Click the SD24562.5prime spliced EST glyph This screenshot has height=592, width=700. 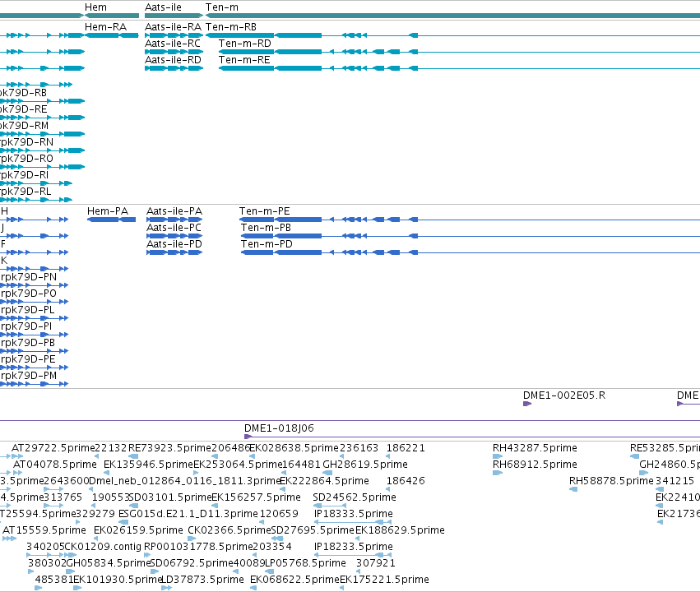click(x=331, y=506)
